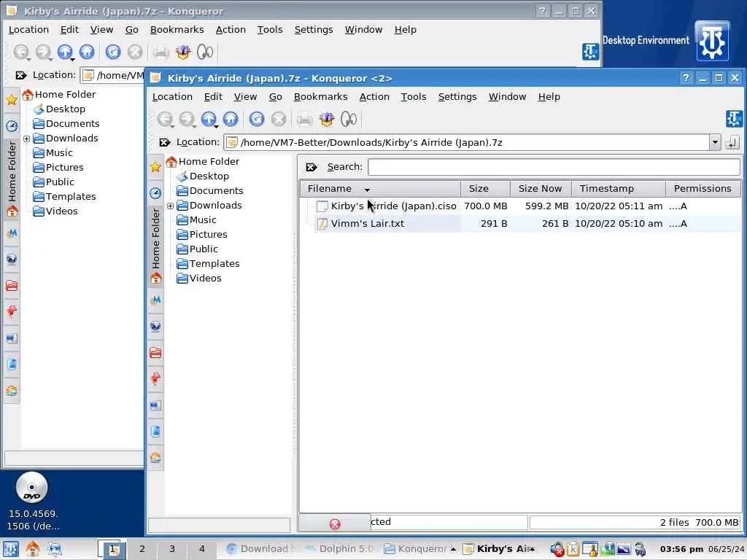Click Stop icon in front Konqueror toolbar
Image resolution: width=747 pixels, height=560 pixels.
click(x=279, y=119)
